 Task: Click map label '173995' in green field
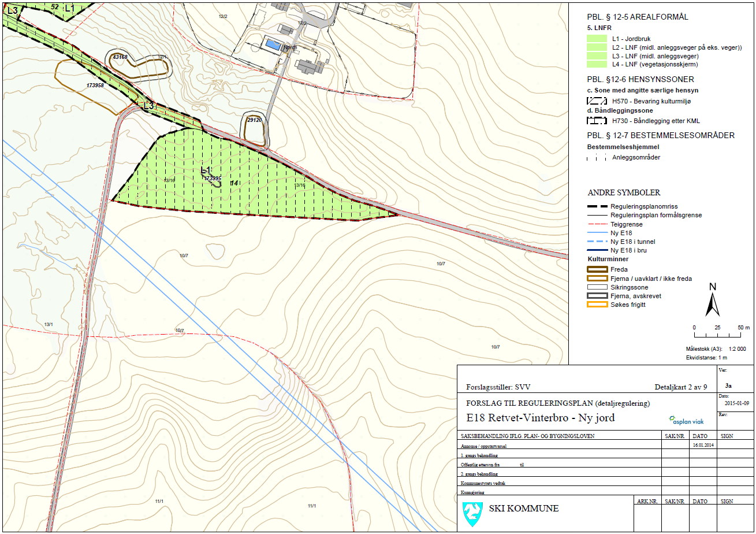click(213, 179)
